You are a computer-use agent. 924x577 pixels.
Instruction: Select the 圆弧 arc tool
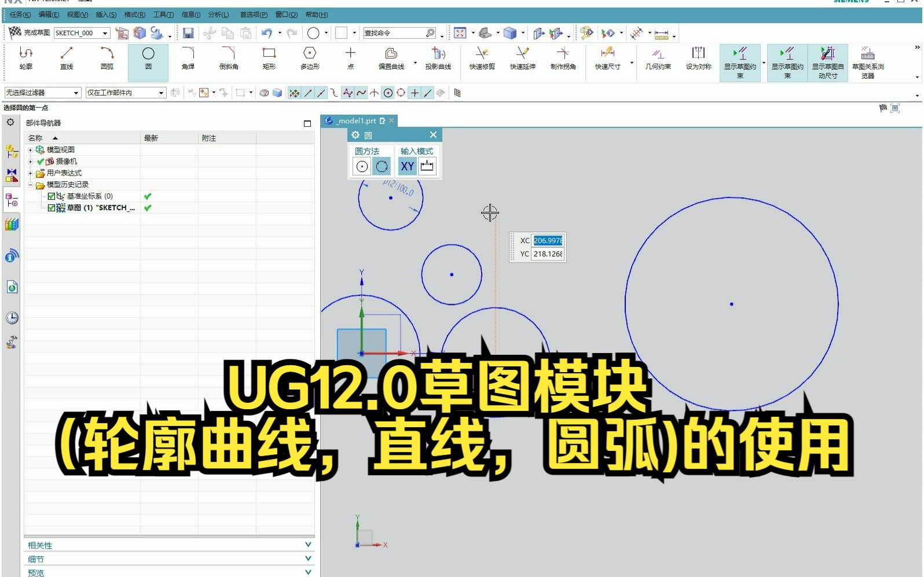107,59
